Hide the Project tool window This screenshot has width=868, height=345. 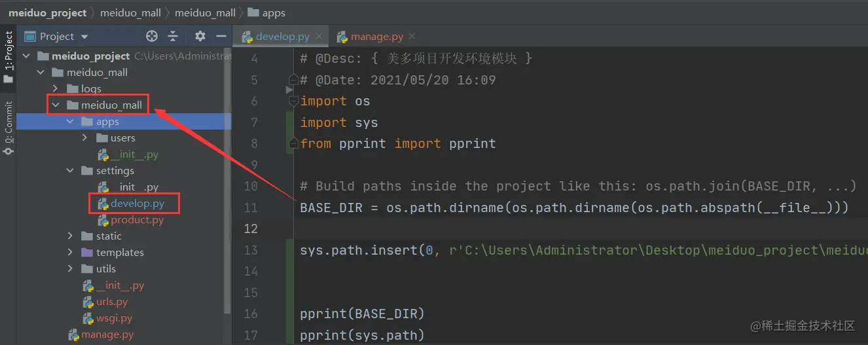click(x=221, y=37)
